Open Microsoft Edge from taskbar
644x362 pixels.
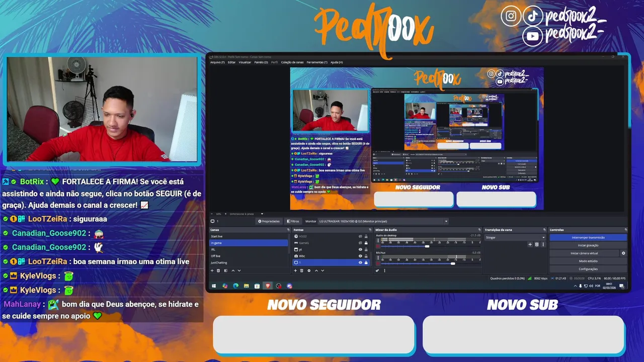coord(235,286)
